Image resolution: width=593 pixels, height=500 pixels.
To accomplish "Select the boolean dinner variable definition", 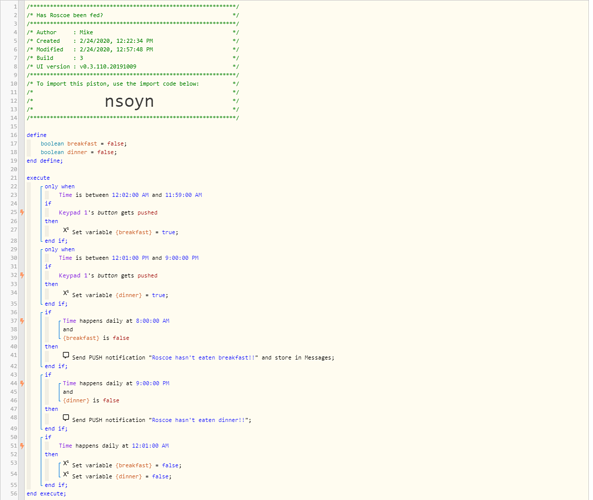I will [79, 152].
